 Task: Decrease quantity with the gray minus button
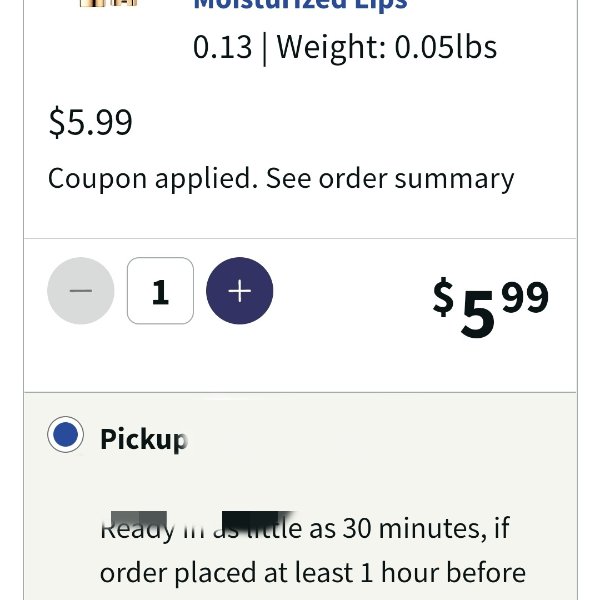point(81,291)
